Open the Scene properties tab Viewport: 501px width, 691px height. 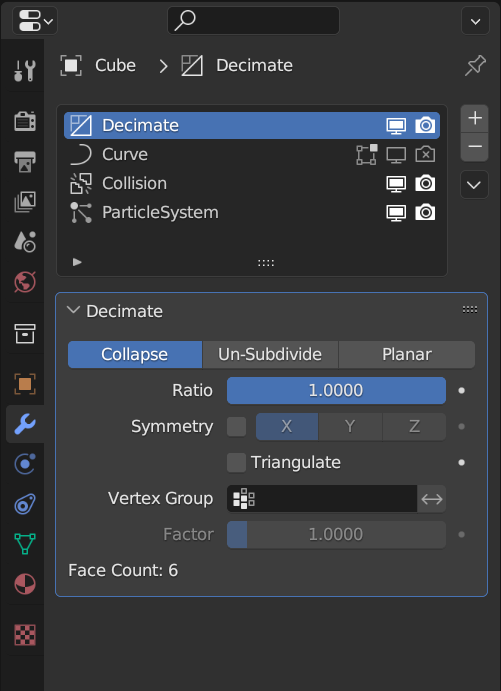[25, 242]
